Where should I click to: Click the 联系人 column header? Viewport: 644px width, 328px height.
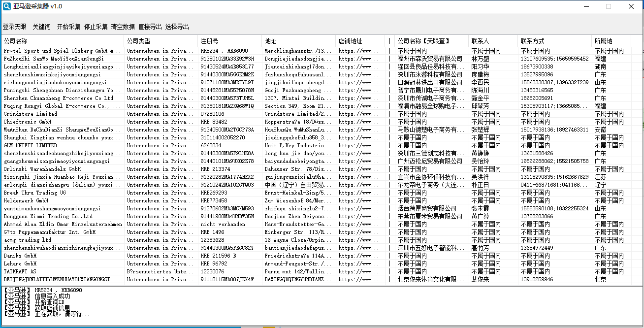pos(493,41)
